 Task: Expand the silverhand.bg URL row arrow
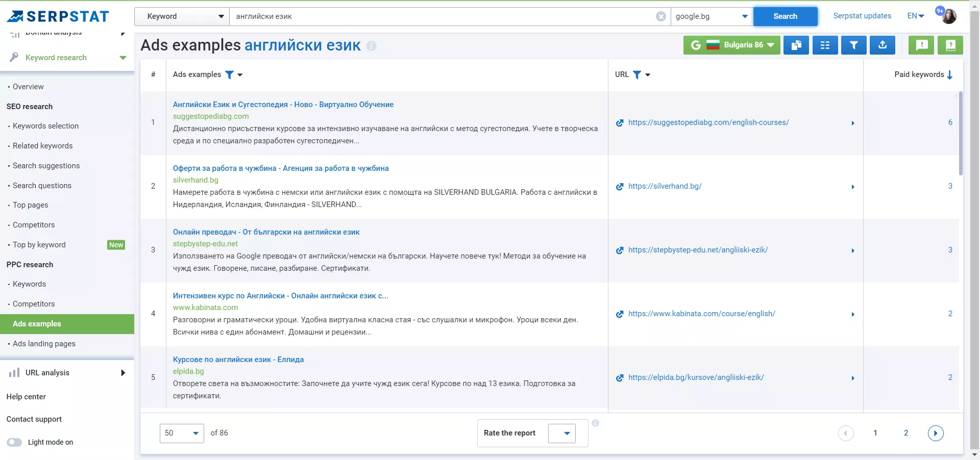tap(853, 187)
